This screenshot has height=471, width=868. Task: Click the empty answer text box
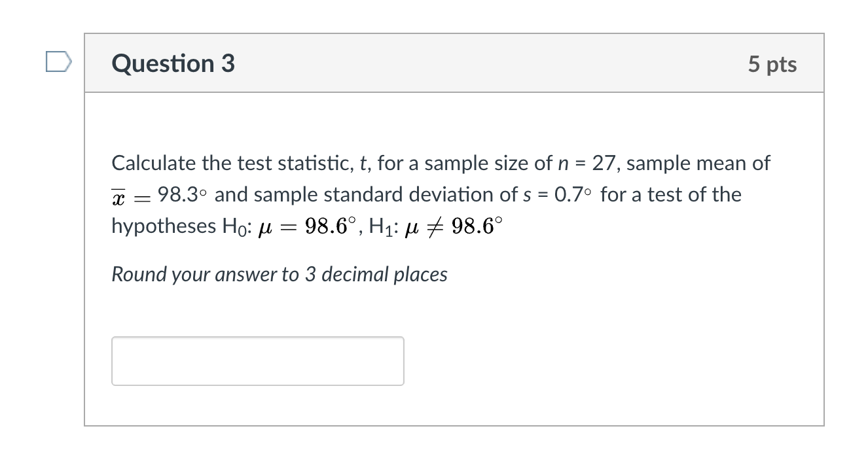tap(257, 360)
